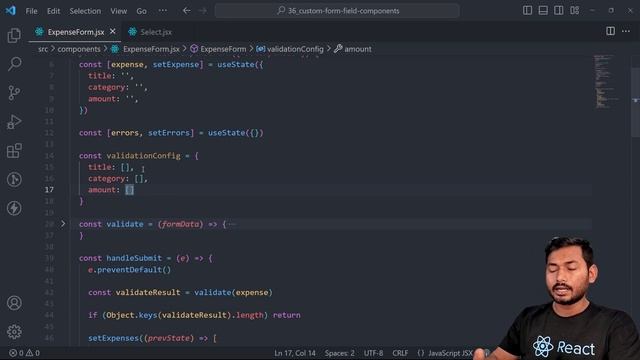Open the Manage gear icon
This screenshot has height=360, width=640.
pyautogui.click(x=14, y=331)
